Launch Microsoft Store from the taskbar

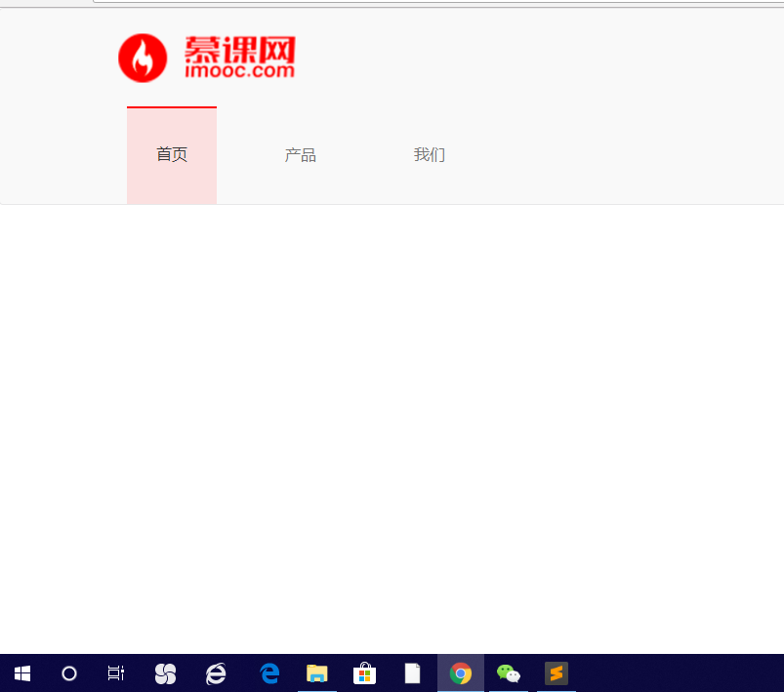[363, 672]
